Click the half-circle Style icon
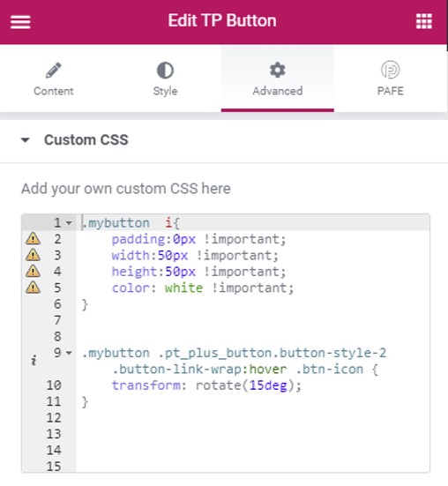Image resolution: width=448 pixels, height=486 pixels. click(x=165, y=71)
